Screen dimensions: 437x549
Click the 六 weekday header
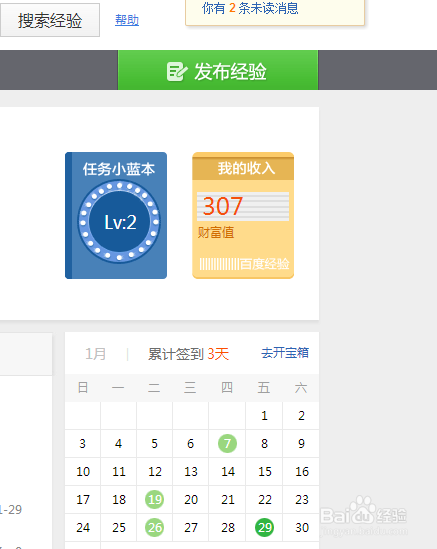(x=301, y=388)
